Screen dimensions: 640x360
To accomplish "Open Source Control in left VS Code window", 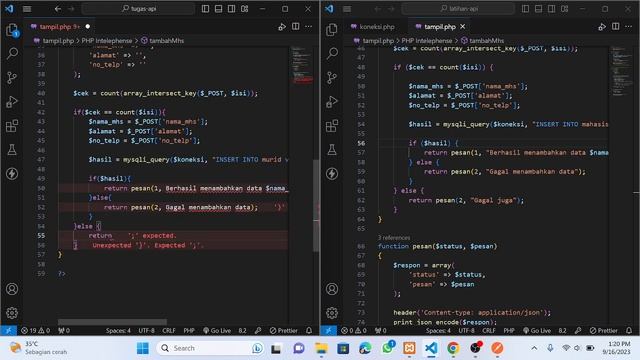I will tap(12, 77).
